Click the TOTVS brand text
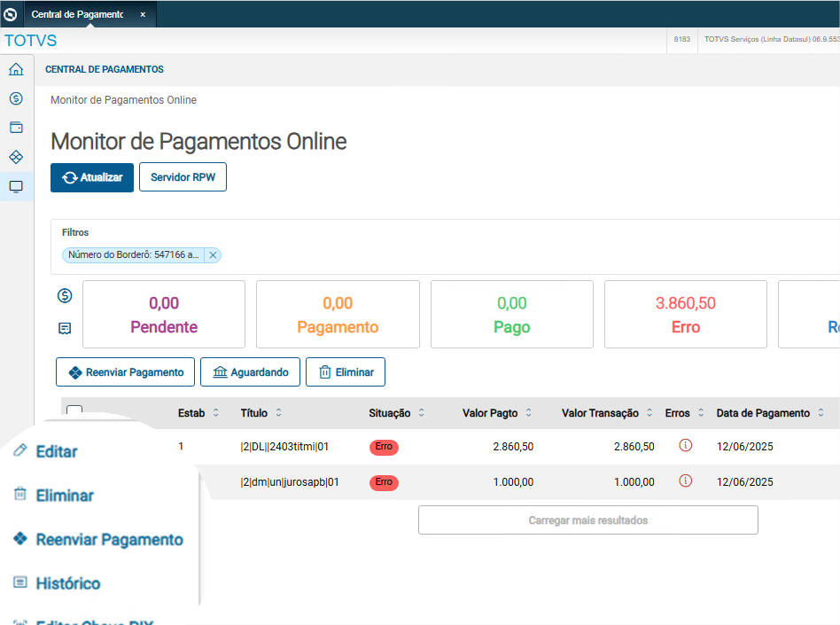840x625 pixels. pyautogui.click(x=30, y=41)
